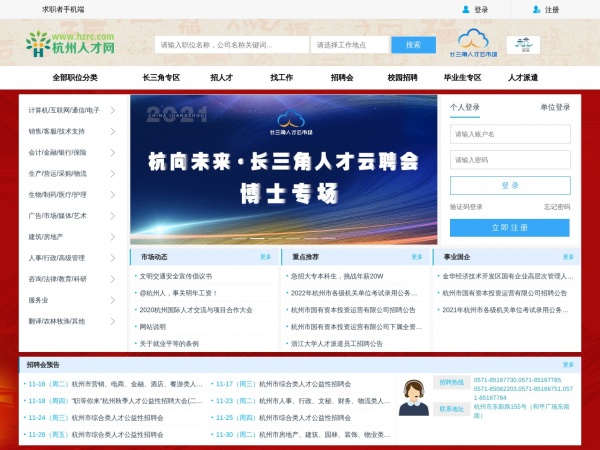
Task: Click the cloud logo on the banner
Action: point(291,122)
